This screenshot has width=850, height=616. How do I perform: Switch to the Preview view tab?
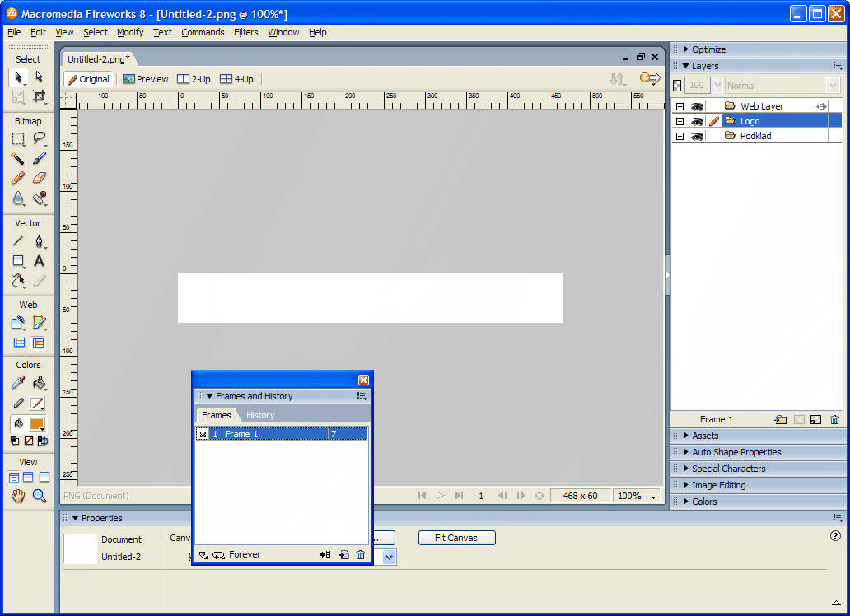[146, 79]
